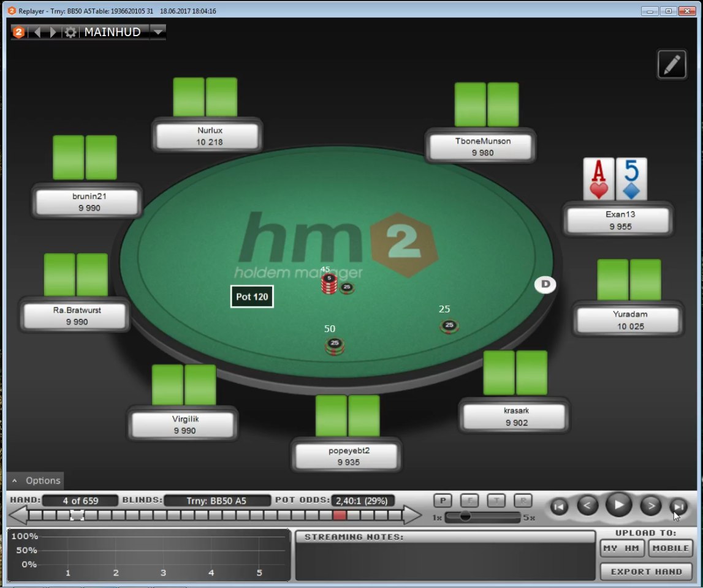The height and width of the screenshot is (588, 703).
Task: Click Exan13's Five of diamonds card
Action: pyautogui.click(x=631, y=179)
